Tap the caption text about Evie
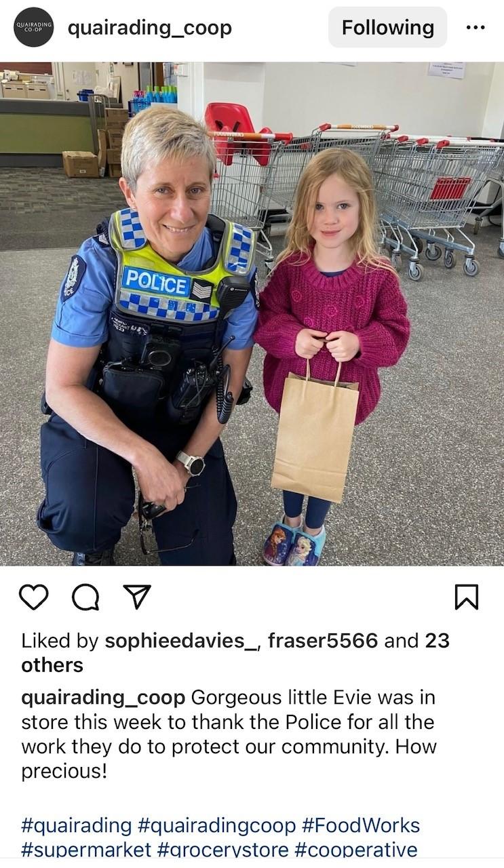The width and height of the screenshot is (504, 868). 229,734
